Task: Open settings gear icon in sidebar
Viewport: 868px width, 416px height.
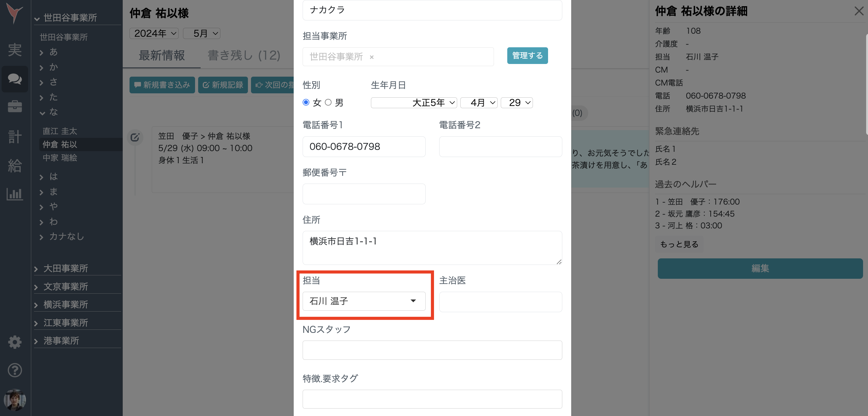Action: pos(15,342)
